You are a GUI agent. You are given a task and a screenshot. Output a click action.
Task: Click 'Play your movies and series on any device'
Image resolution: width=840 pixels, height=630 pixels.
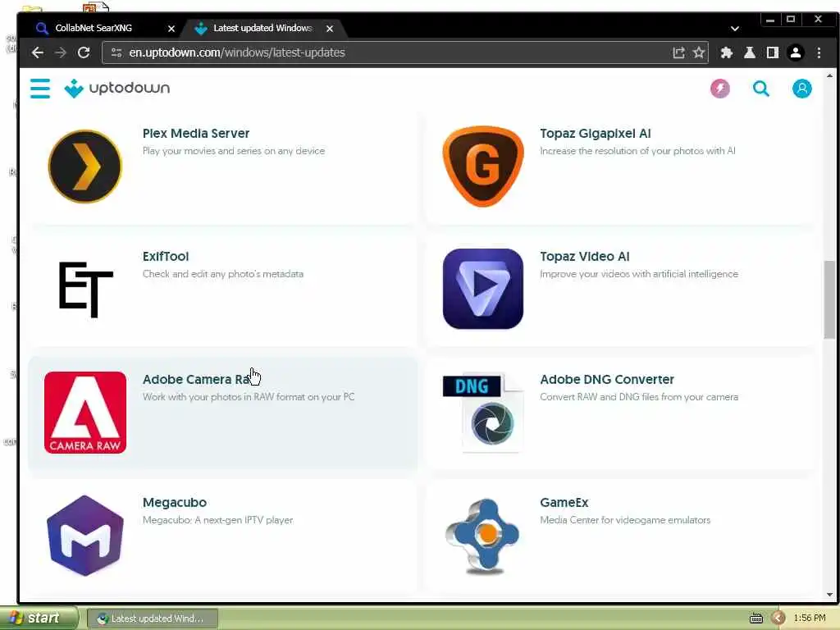point(234,151)
